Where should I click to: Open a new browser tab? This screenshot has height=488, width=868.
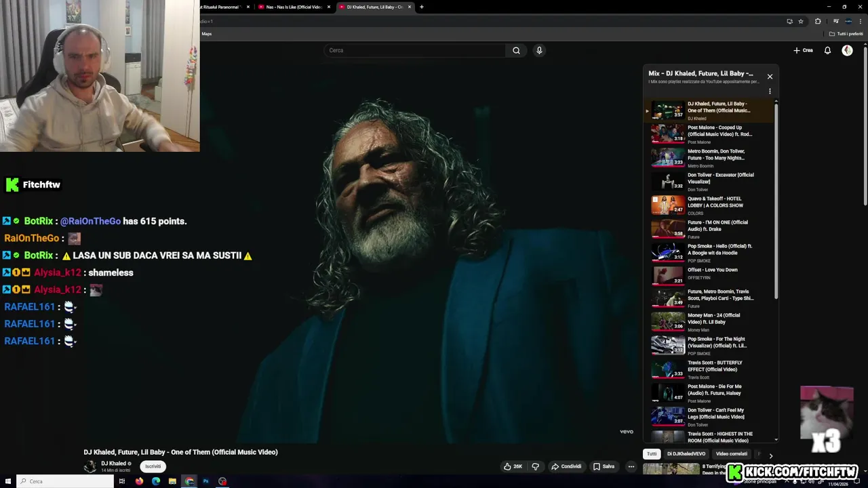click(422, 7)
